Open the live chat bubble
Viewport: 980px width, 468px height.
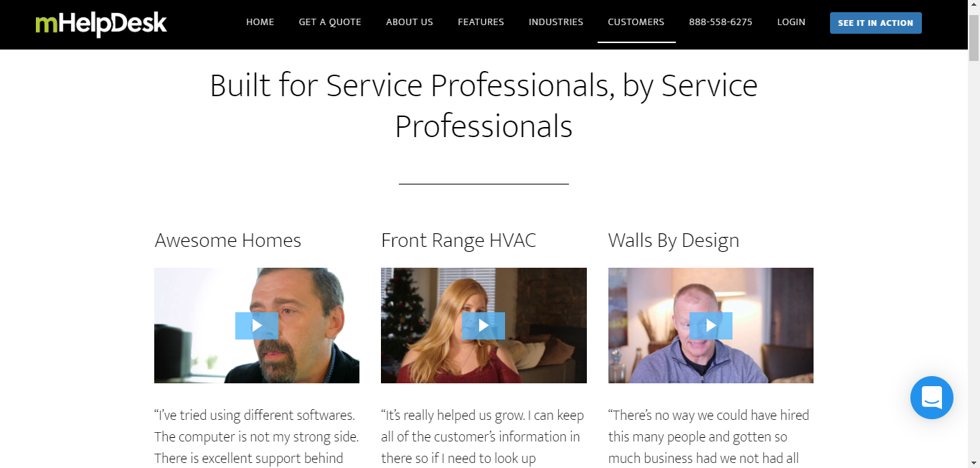click(931, 398)
